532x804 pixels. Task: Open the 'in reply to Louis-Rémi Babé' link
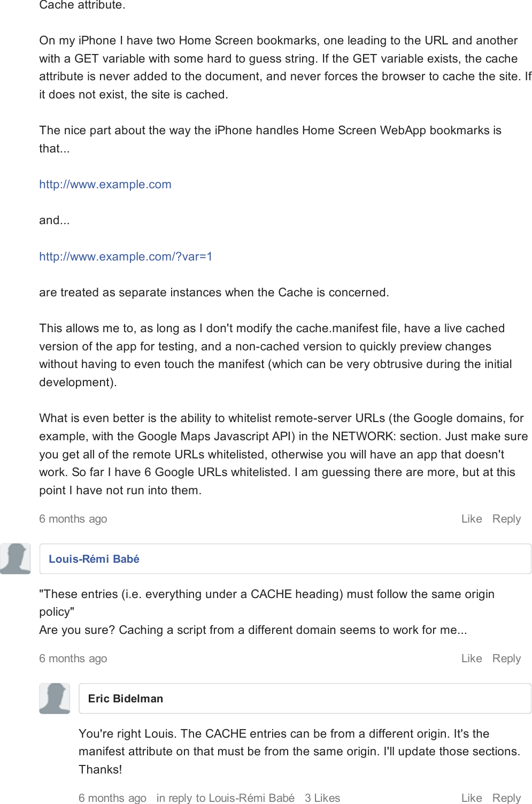(x=226, y=798)
